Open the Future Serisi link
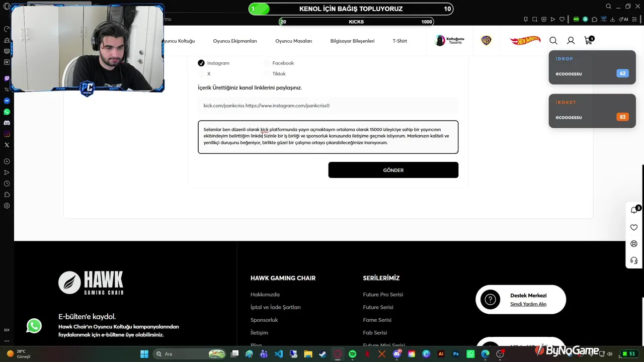This screenshot has height=362, width=644. 378,307
